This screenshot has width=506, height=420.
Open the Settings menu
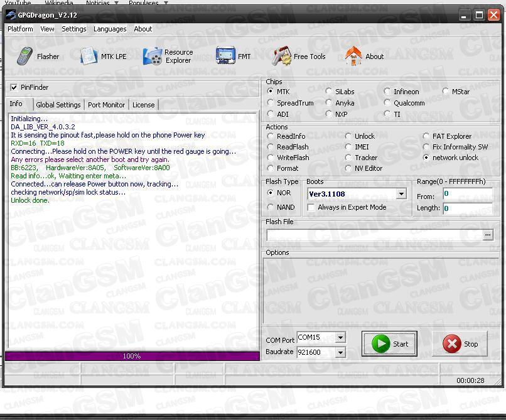74,29
